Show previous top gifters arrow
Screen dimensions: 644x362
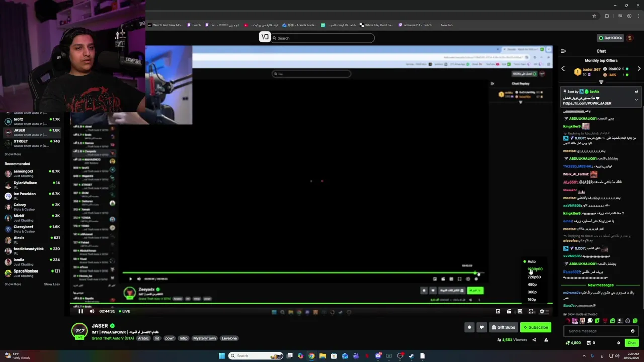pos(563,69)
